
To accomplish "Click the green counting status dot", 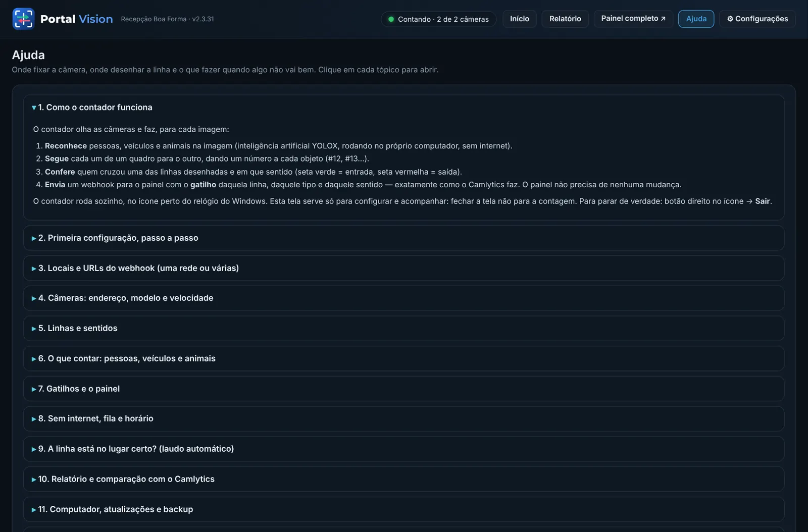I will click(391, 19).
